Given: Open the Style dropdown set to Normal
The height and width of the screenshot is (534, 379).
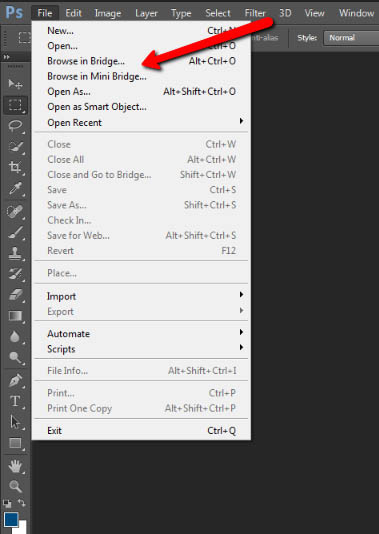Looking at the screenshot, I should pyautogui.click(x=351, y=37).
